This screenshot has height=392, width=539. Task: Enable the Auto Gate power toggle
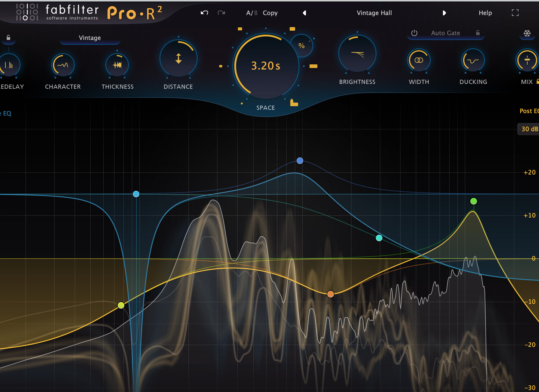point(415,33)
